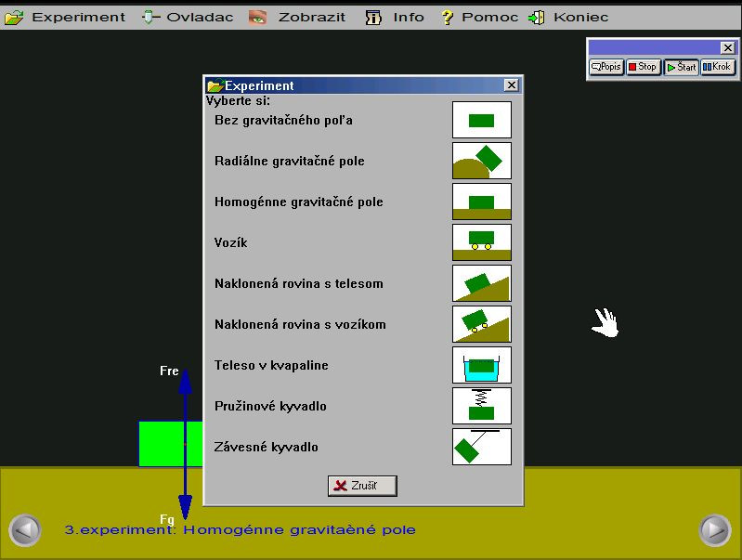This screenshot has width=742, height=560.
Task: Click Koniec to exit the program
Action: click(580, 18)
